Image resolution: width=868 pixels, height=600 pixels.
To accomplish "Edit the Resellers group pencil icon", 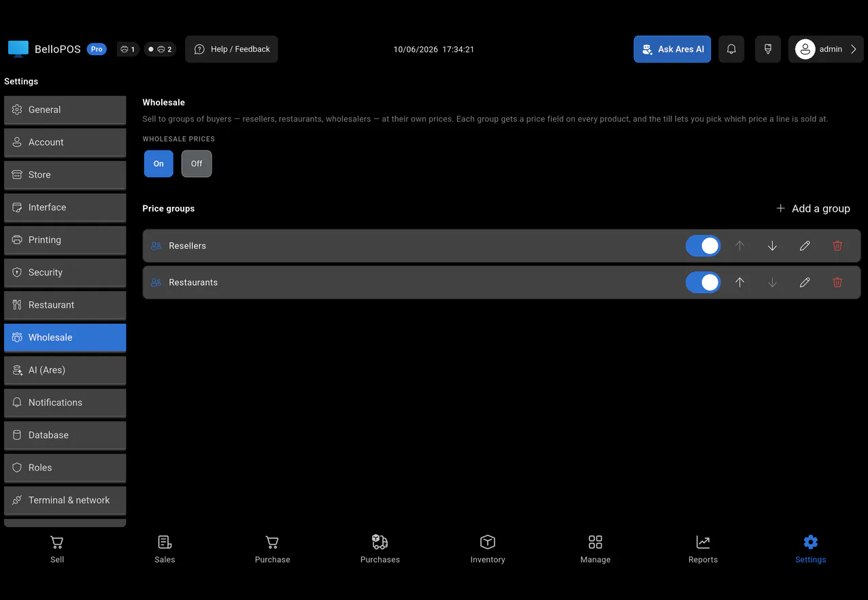I will (x=805, y=246).
